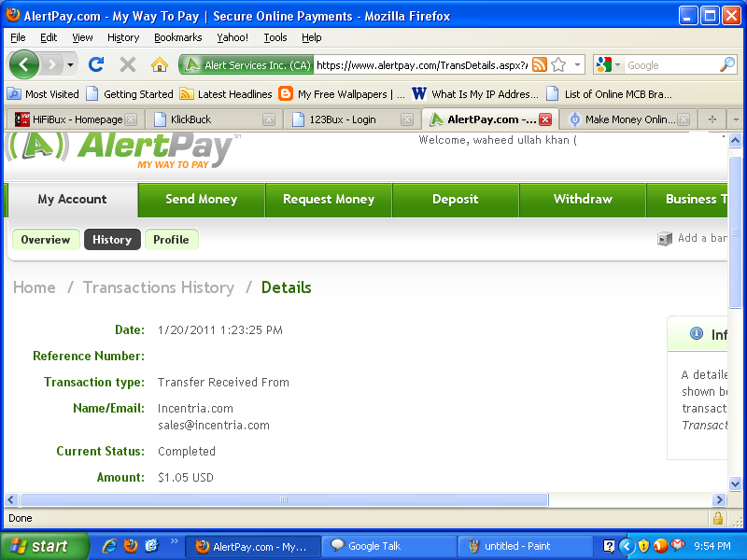
Task: Switch to untitled - Paint in taskbar
Action: pyautogui.click(x=525, y=546)
